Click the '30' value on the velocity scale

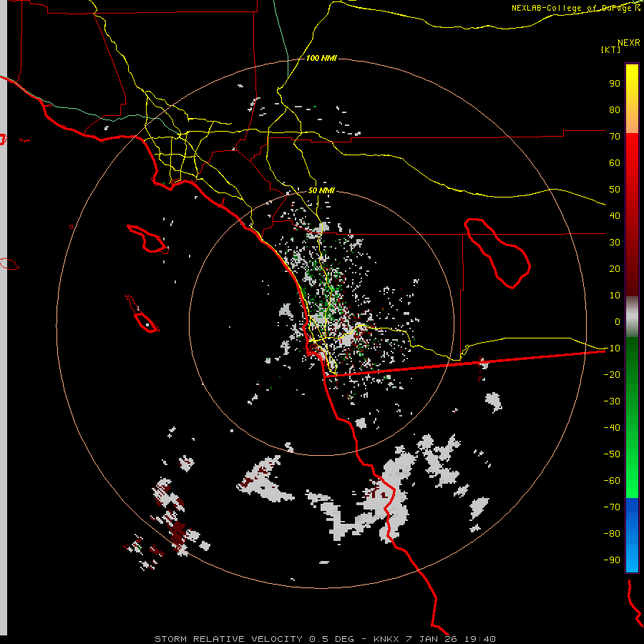tap(615, 243)
